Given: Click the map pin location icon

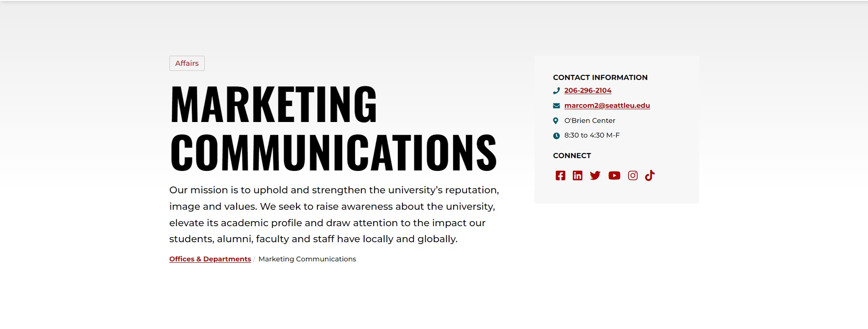Looking at the screenshot, I should (556, 121).
